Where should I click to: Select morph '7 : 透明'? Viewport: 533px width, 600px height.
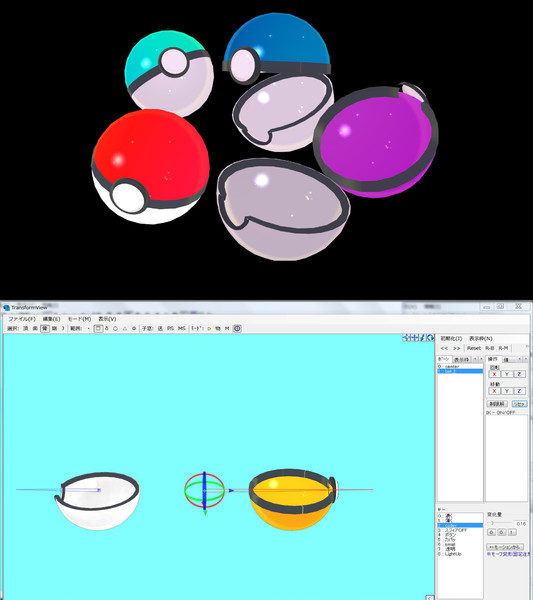pos(460,549)
